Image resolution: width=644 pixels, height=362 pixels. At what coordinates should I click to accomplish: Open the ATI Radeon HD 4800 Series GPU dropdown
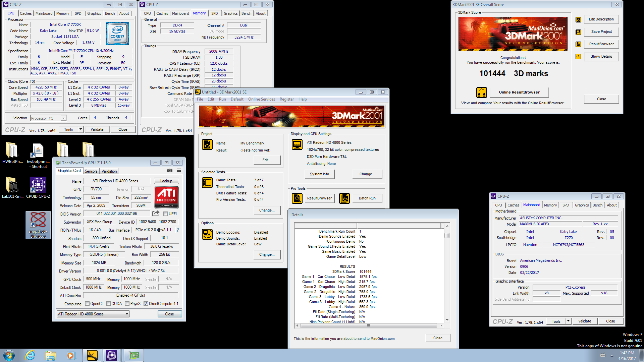point(93,314)
